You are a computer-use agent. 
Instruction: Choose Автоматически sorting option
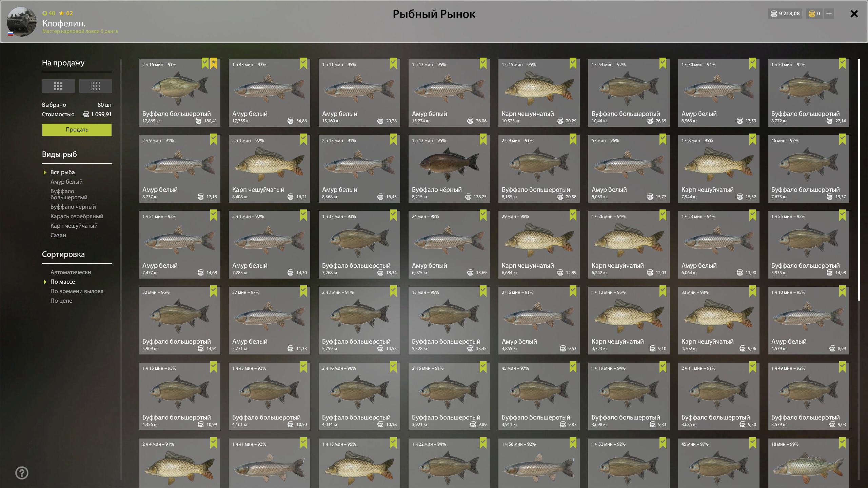tap(71, 272)
